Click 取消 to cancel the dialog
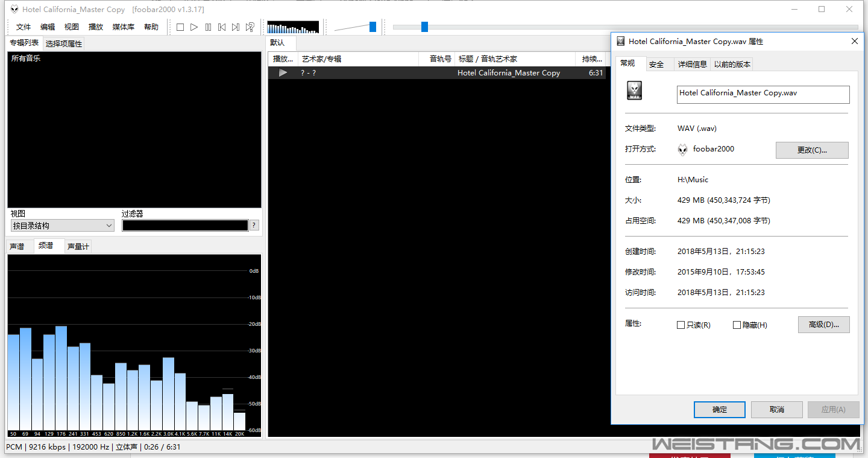 (777, 409)
